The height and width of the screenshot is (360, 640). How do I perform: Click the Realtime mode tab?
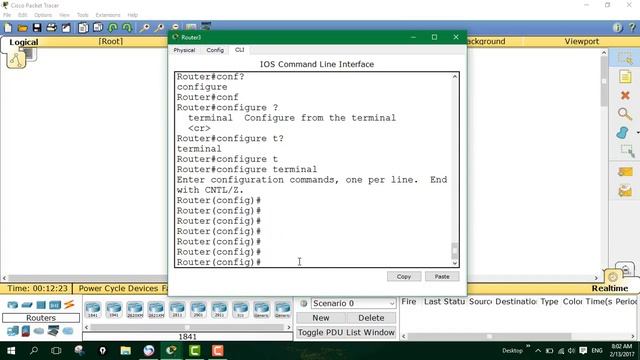[610, 288]
